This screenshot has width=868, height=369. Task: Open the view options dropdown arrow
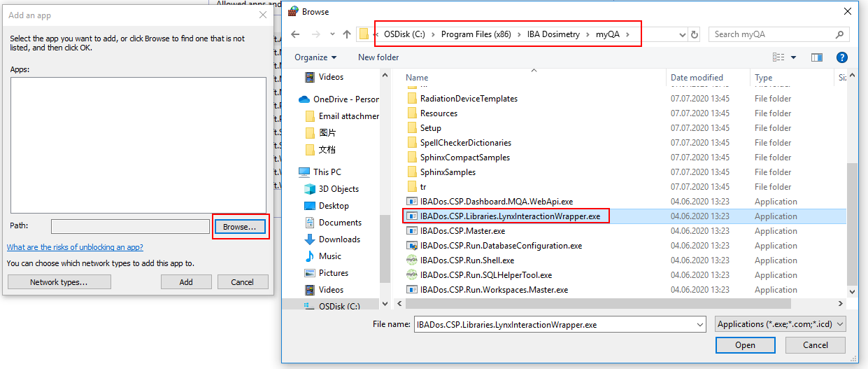pos(793,57)
